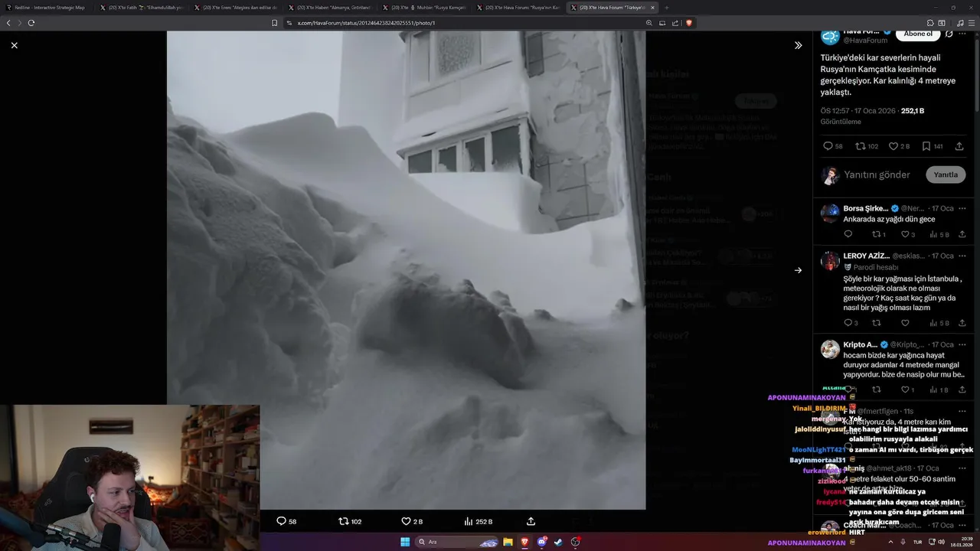Click the share icon below the photo

[x=531, y=521]
